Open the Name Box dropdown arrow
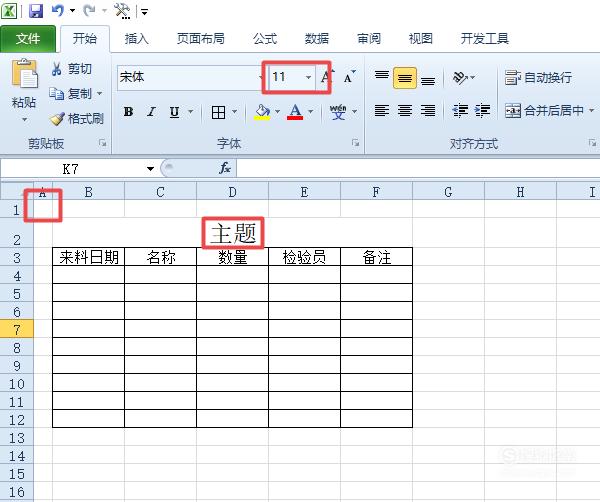 point(150,169)
